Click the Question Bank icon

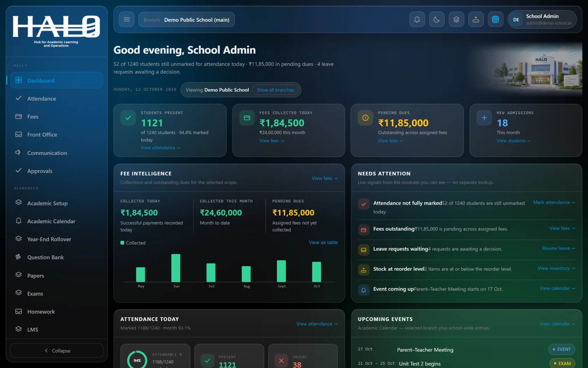click(x=19, y=257)
